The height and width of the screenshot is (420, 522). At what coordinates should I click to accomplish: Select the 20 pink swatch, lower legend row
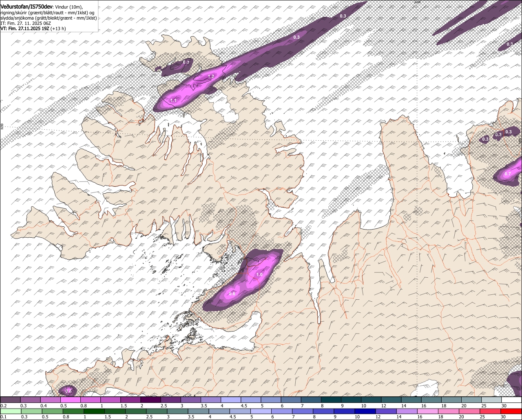(469, 411)
